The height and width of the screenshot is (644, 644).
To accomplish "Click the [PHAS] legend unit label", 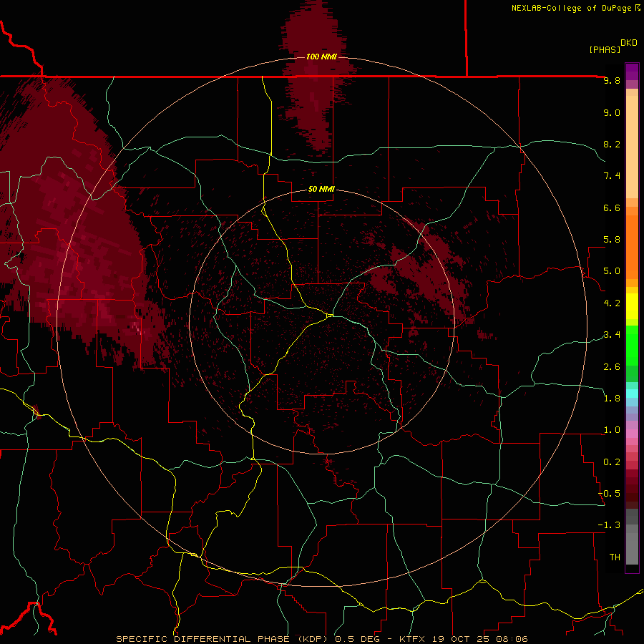I will point(605,49).
